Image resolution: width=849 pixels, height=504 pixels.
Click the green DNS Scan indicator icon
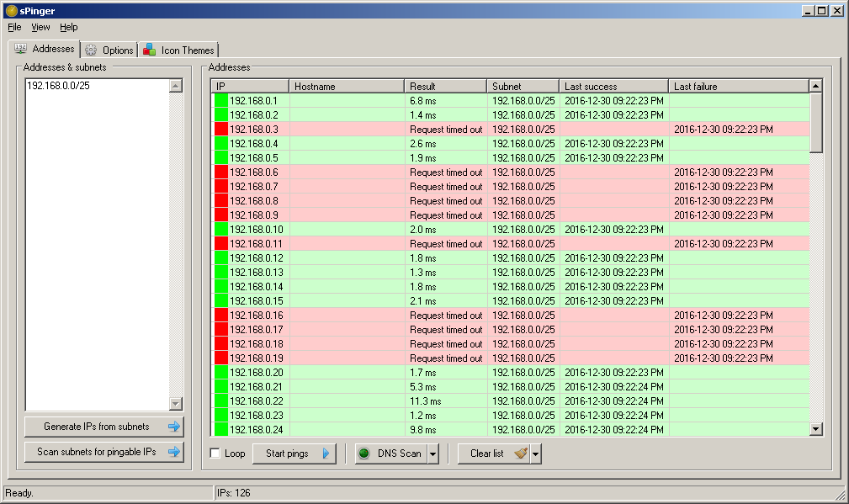click(x=364, y=454)
